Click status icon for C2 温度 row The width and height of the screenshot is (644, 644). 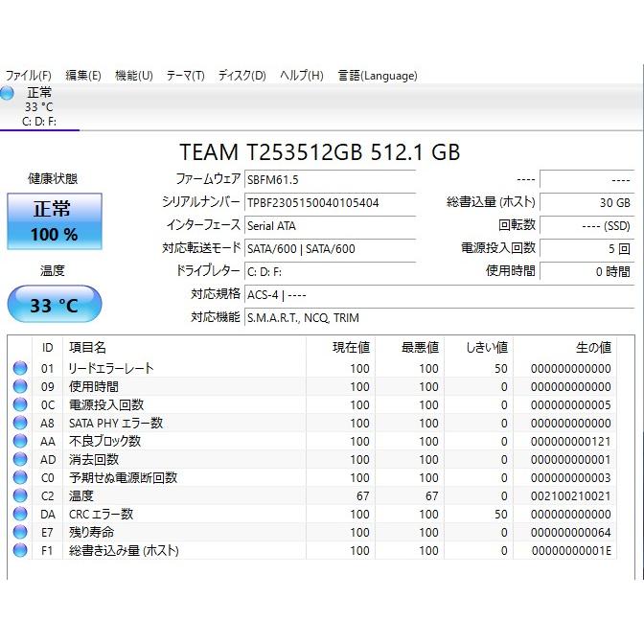tap(20, 496)
